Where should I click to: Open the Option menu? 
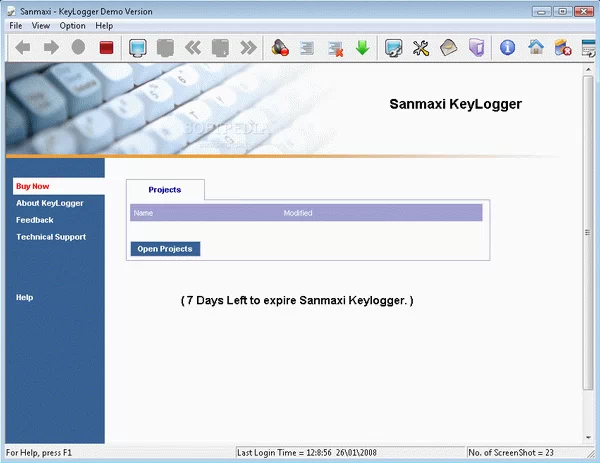coord(72,26)
